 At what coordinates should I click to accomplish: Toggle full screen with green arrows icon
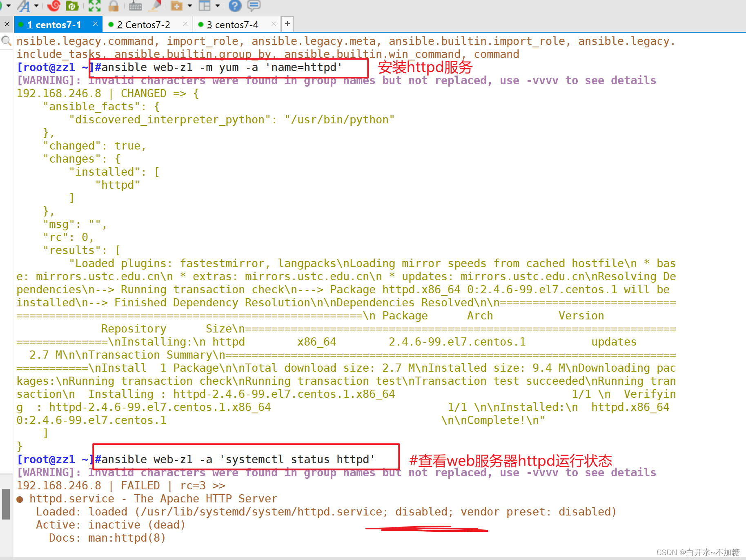(94, 6)
